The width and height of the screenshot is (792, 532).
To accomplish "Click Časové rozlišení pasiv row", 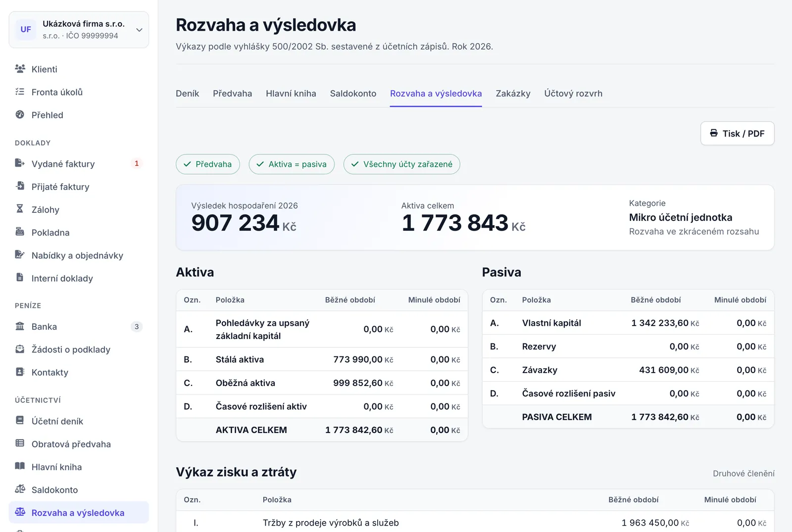I will 628,393.
